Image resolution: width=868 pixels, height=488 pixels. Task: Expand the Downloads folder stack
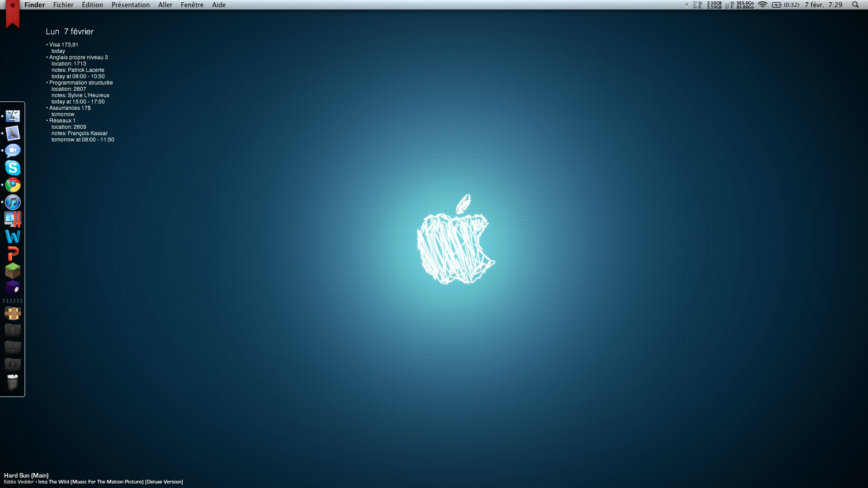point(13,365)
